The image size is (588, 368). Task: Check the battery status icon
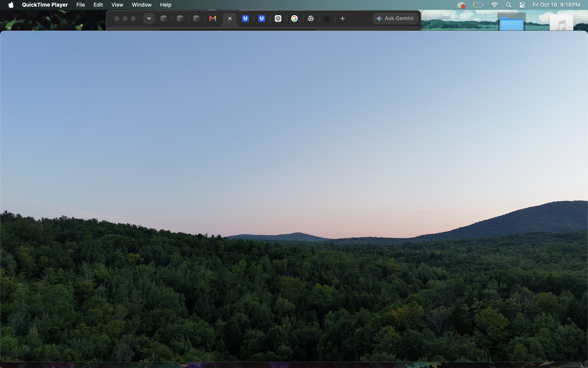(x=478, y=5)
